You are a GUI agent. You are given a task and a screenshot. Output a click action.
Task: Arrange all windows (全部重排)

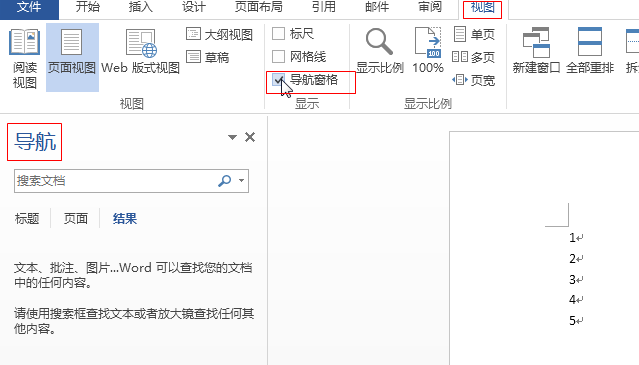pyautogui.click(x=590, y=51)
